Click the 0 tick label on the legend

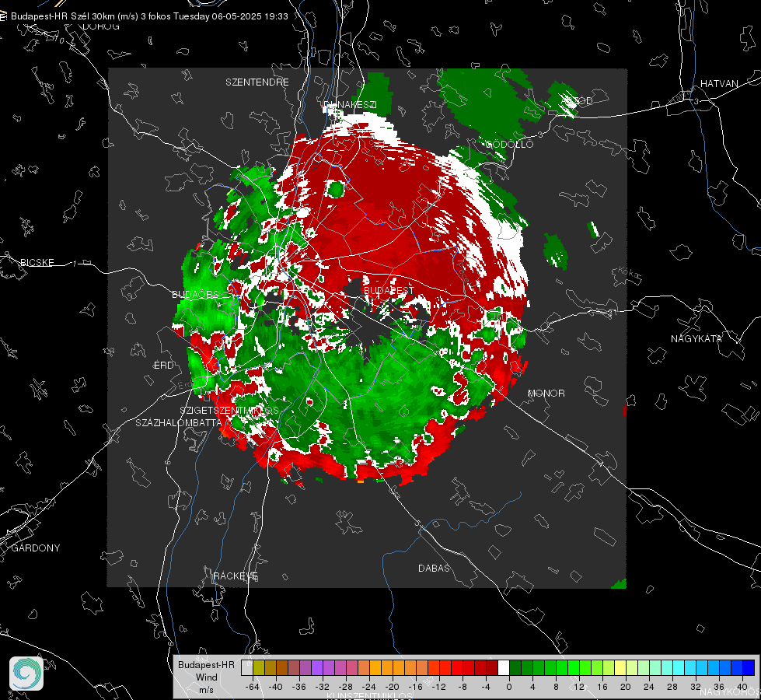tap(508, 687)
